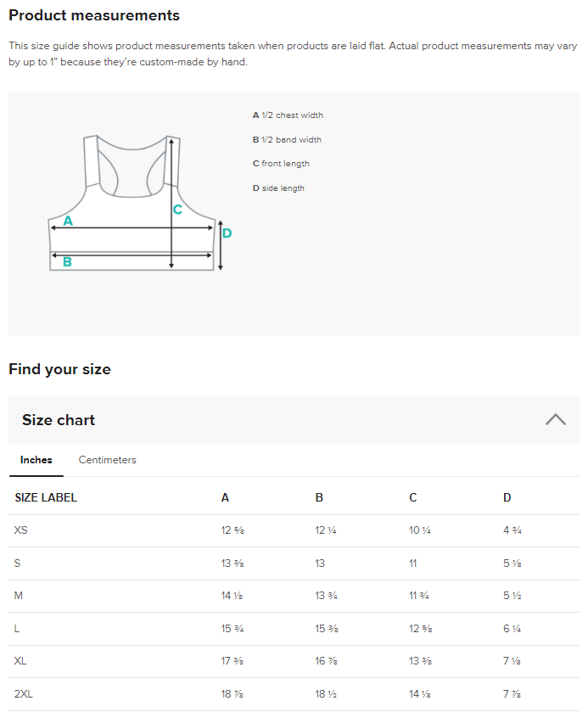Select the Inches tab

coord(36,459)
